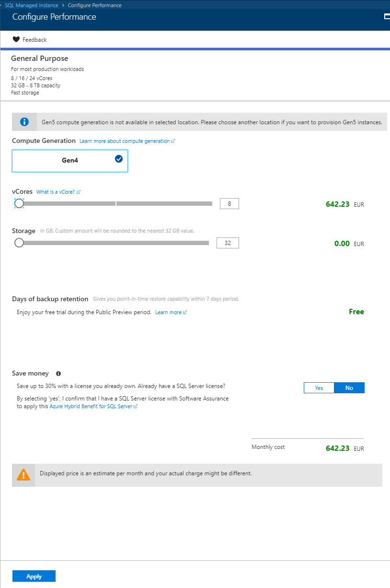Image resolution: width=390 pixels, height=588 pixels.
Task: Go to SQL Managed Instance breadcrumb
Action: coord(32,5)
